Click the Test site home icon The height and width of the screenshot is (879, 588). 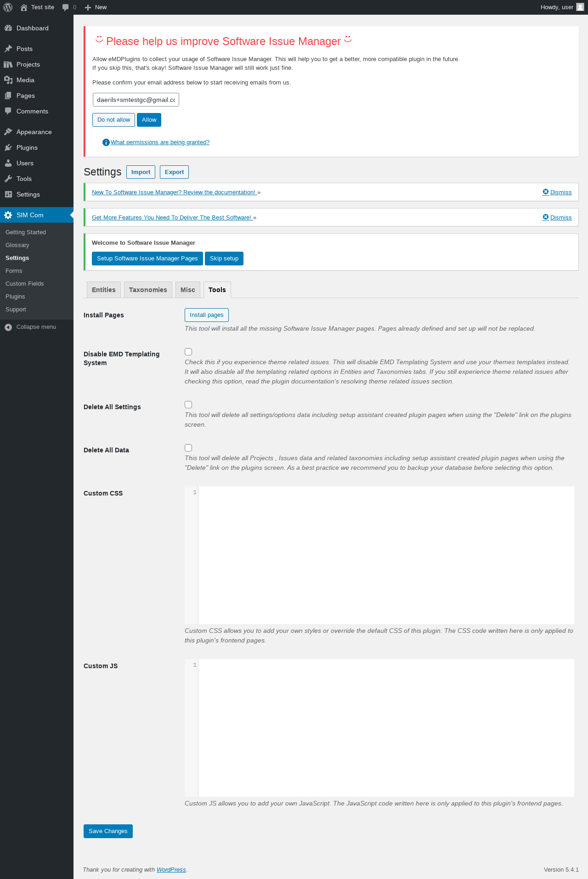(x=24, y=7)
